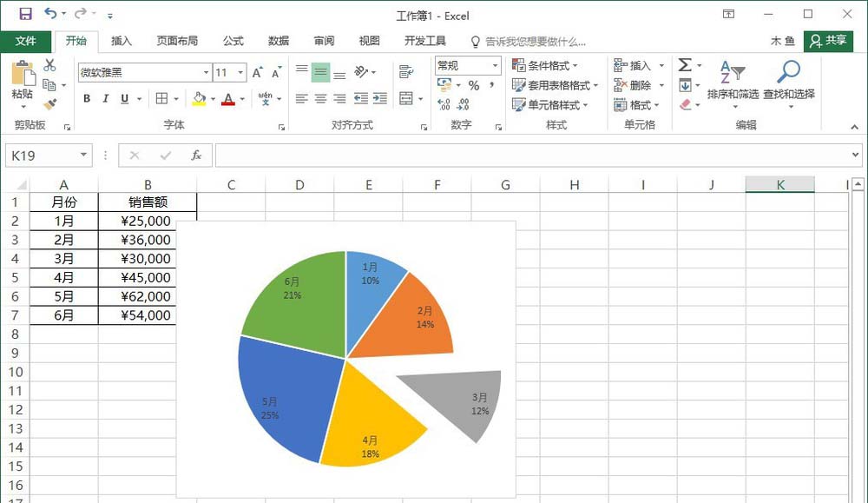Switch to the 页面布局 tab
Screen dimensions: 868x503
[177, 41]
